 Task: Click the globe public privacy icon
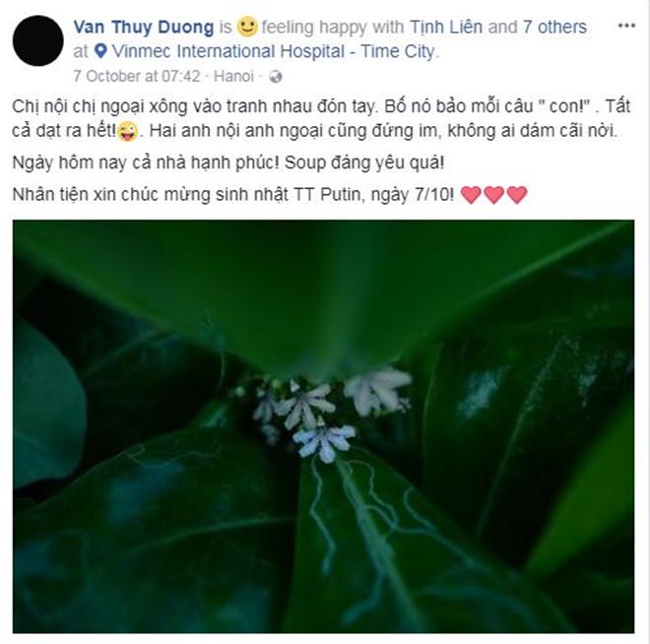point(276,77)
